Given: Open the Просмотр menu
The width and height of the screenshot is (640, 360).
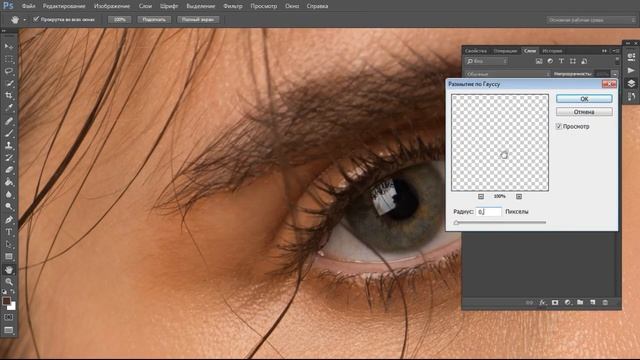Looking at the screenshot, I should (x=264, y=6).
